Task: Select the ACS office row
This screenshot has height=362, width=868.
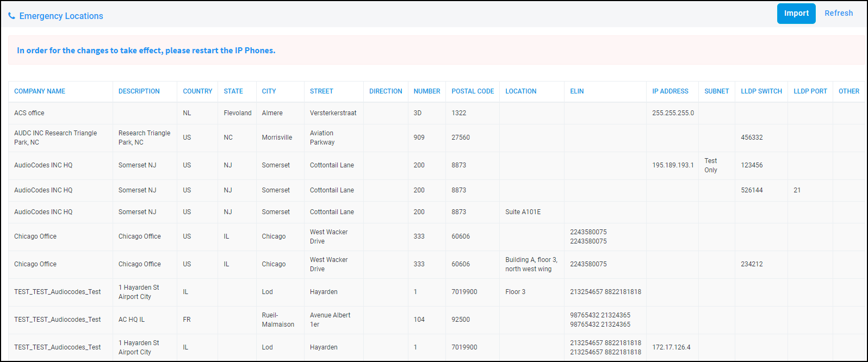Action: pos(436,113)
